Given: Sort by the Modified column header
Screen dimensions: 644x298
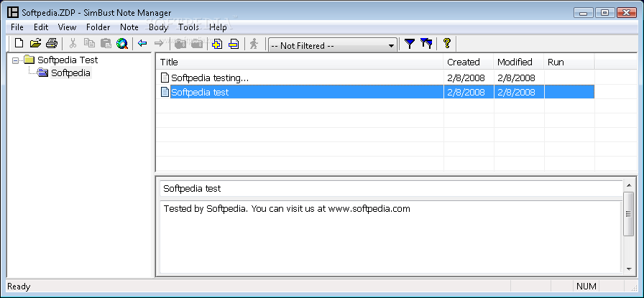Looking at the screenshot, I should [519, 62].
